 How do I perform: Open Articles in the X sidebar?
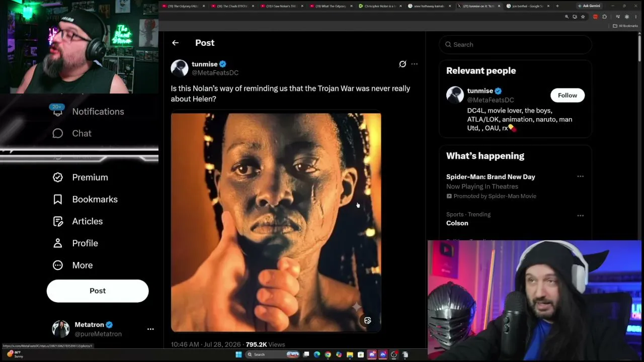click(77, 221)
